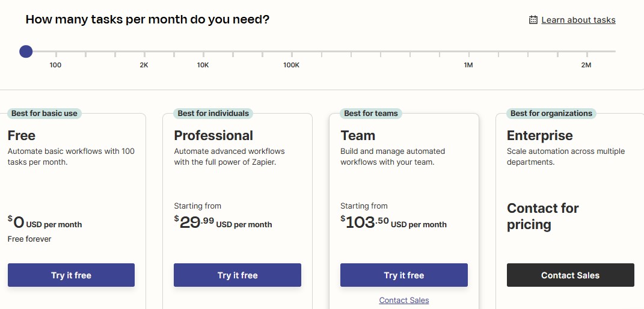Viewport: 644px width, 309px height.
Task: Click the Best for individuals badge
Action: pyautogui.click(x=213, y=113)
